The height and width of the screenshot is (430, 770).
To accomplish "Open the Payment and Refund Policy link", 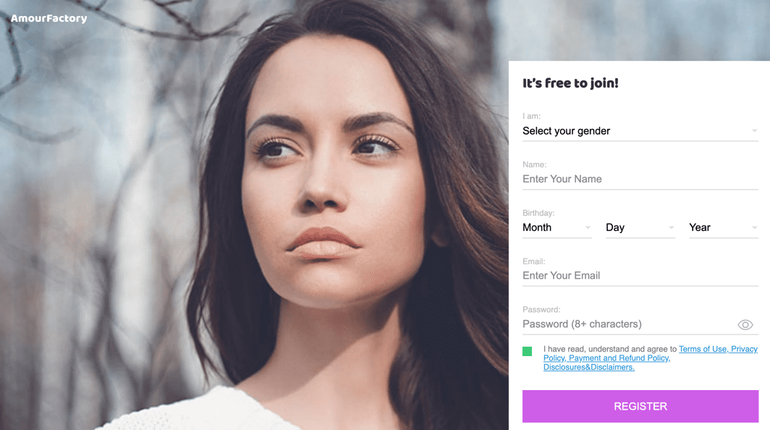I will click(619, 358).
